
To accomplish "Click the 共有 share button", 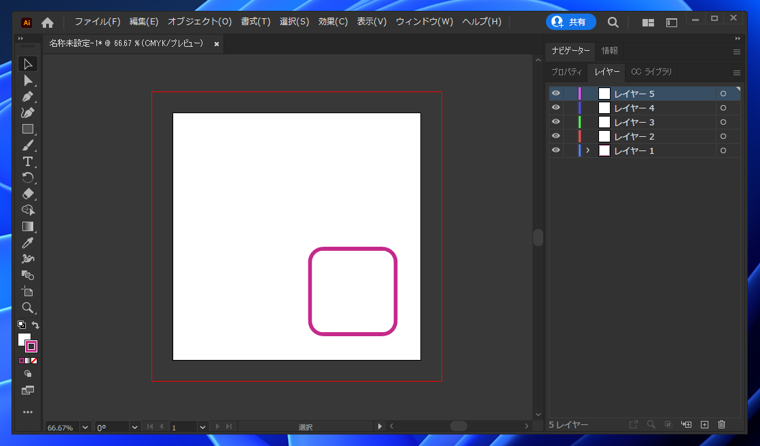I will click(570, 22).
